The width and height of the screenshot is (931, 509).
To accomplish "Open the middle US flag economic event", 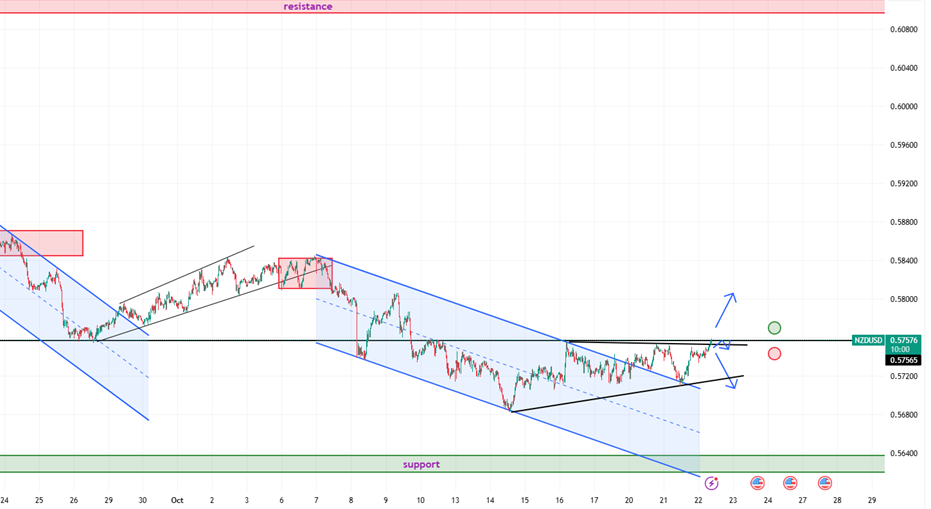I will [x=790, y=483].
